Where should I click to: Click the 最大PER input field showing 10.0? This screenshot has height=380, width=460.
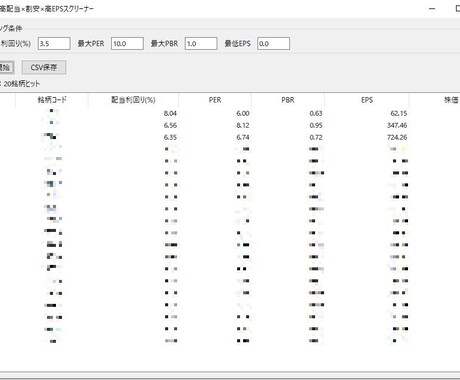pyautogui.click(x=127, y=44)
